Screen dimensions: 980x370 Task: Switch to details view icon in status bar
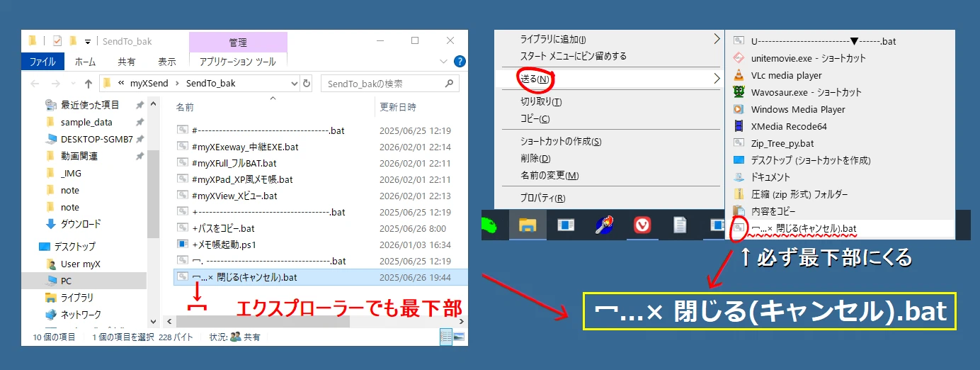[x=446, y=337]
